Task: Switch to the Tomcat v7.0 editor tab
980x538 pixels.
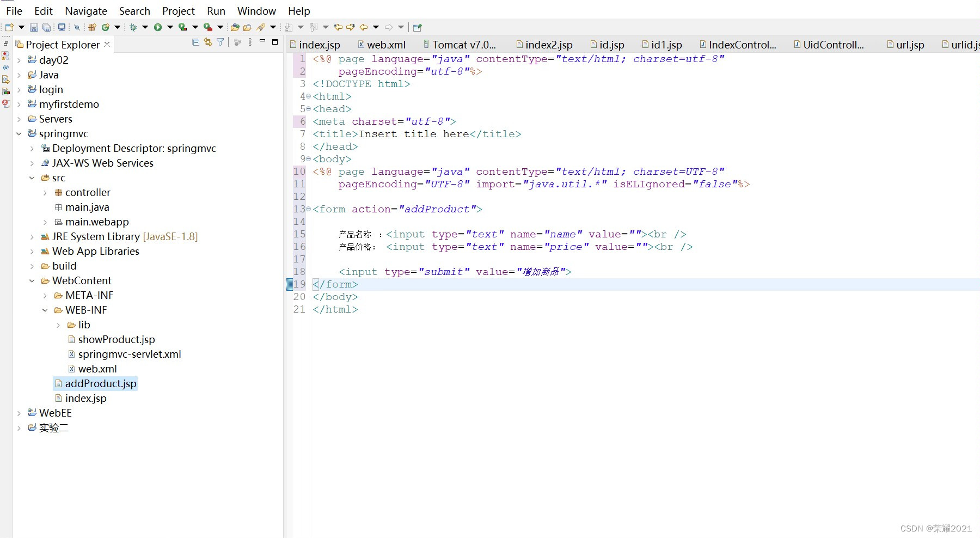Action: tap(460, 45)
